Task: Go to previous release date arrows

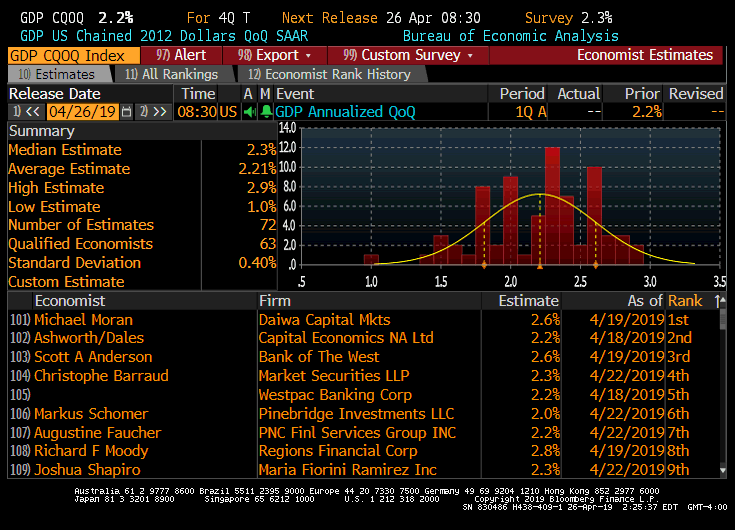Action: tap(28, 112)
